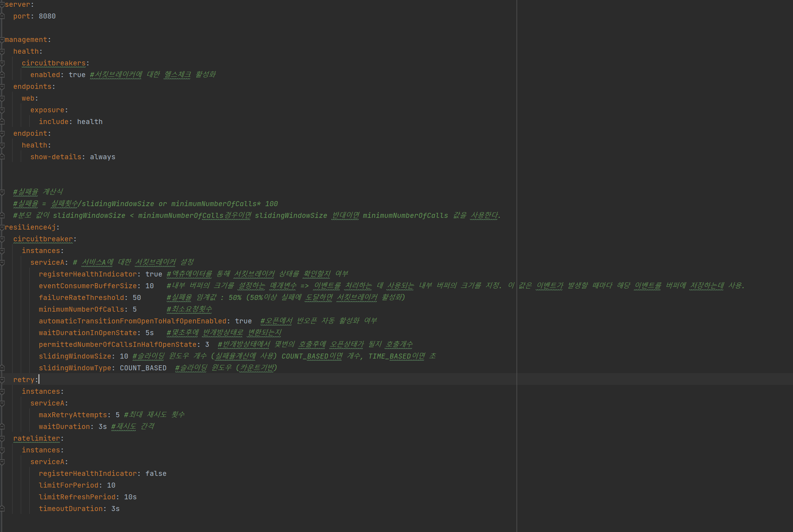The image size is (793, 532).
Task: Click the limitRefreshPeriod key
Action: pyautogui.click(x=77, y=497)
